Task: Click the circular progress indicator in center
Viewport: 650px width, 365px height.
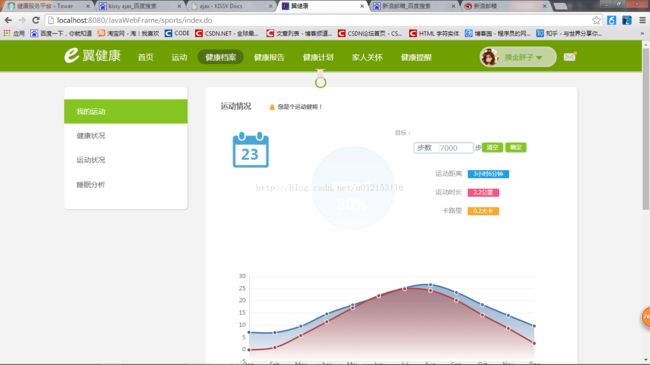Action: (x=352, y=187)
